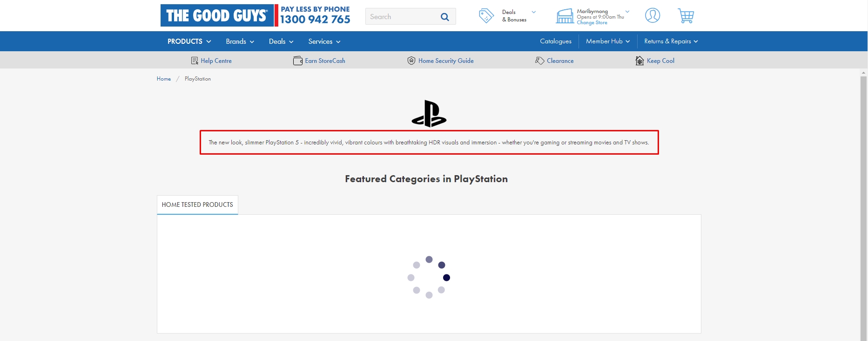Click the store building icon
868x341 pixels.
point(565,16)
